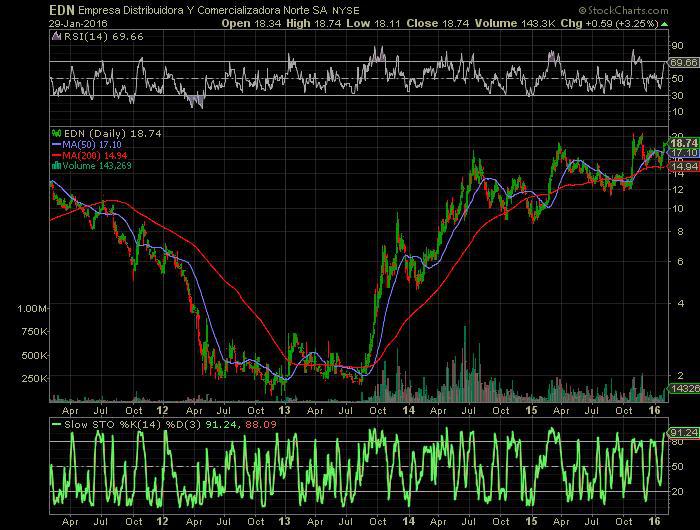Screen dimensions: 700x530
Task: Select the red MA(200) line swatch in legend
Action: click(56, 155)
